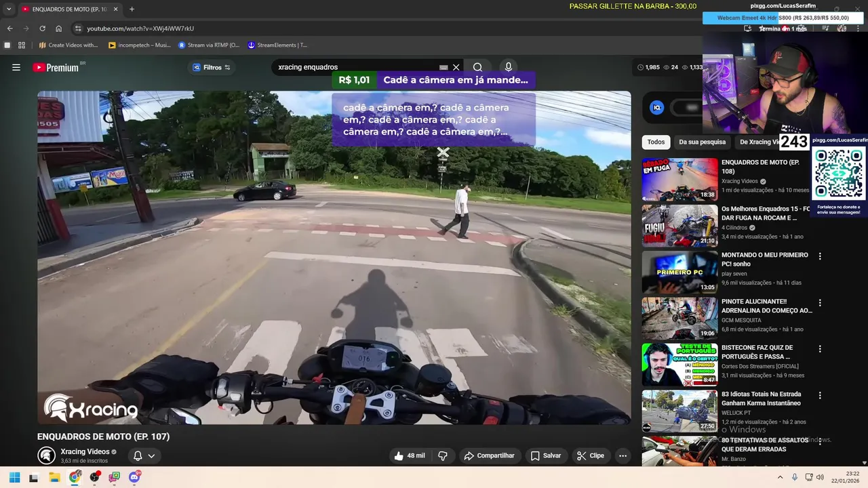Select the 'De Xracing Videos' chip

(x=758, y=142)
